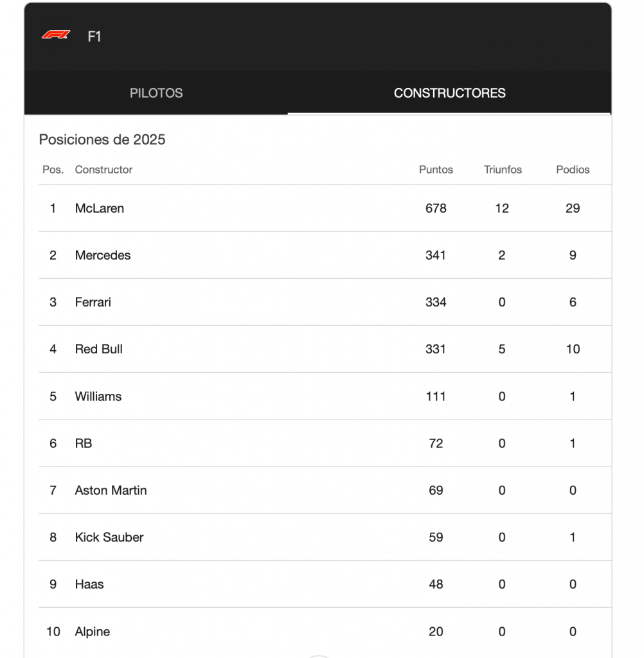
Task: Open the Red Bull team row
Action: pos(99,349)
